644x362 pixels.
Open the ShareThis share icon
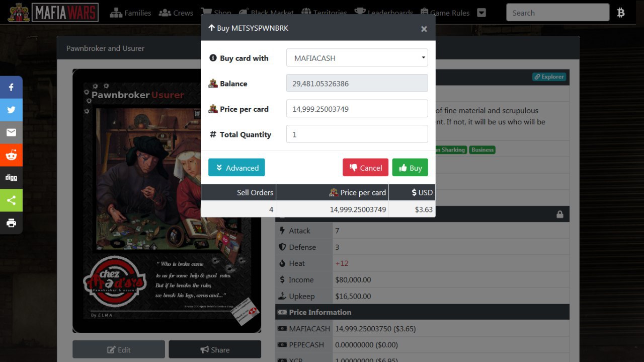coord(11,200)
